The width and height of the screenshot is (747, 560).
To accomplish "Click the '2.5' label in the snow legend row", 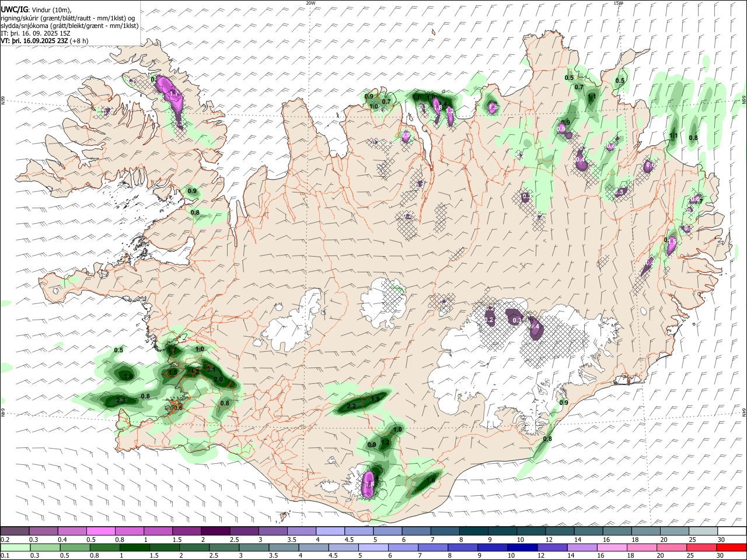I will tap(235, 540).
